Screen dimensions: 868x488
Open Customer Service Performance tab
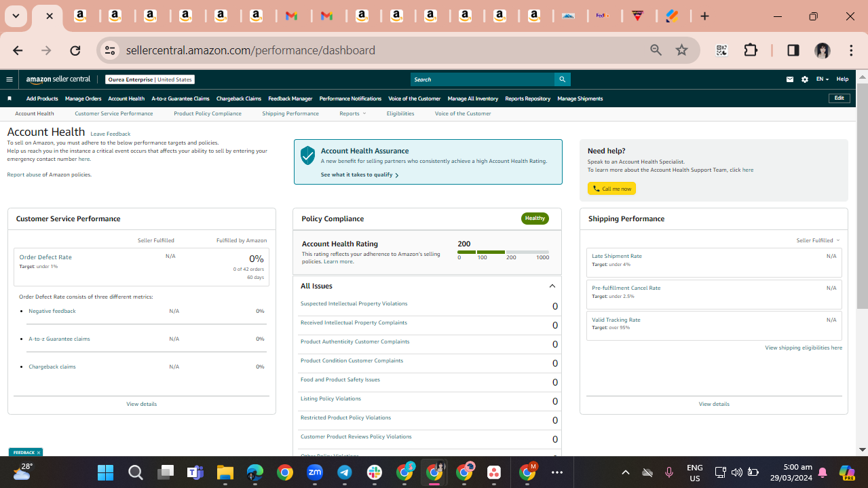click(114, 113)
